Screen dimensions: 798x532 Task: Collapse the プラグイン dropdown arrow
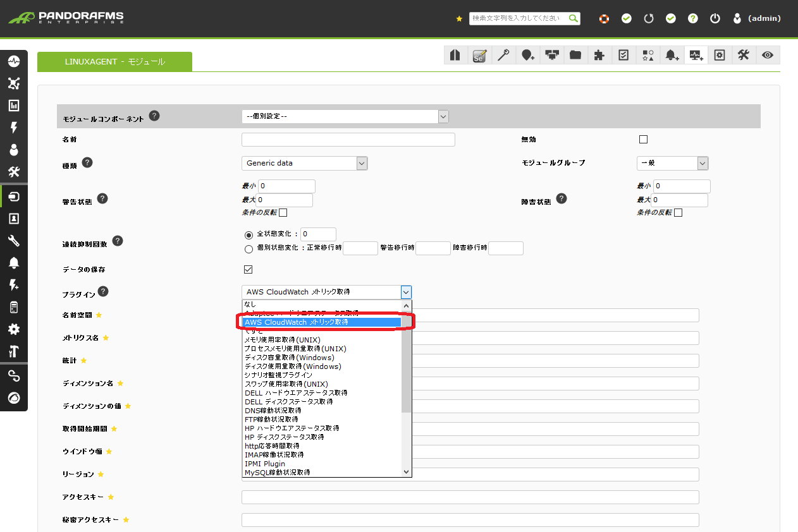(x=406, y=292)
